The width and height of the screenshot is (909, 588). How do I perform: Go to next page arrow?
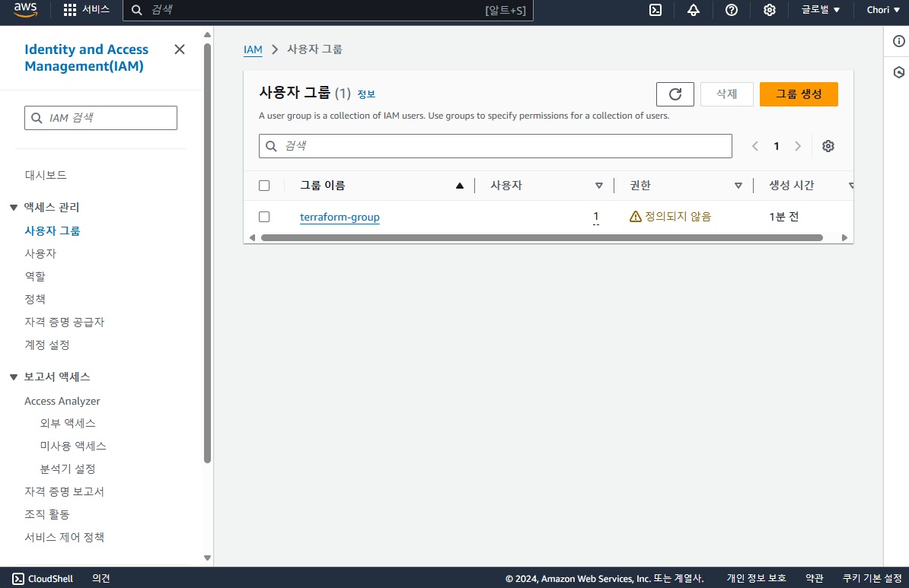[798, 146]
